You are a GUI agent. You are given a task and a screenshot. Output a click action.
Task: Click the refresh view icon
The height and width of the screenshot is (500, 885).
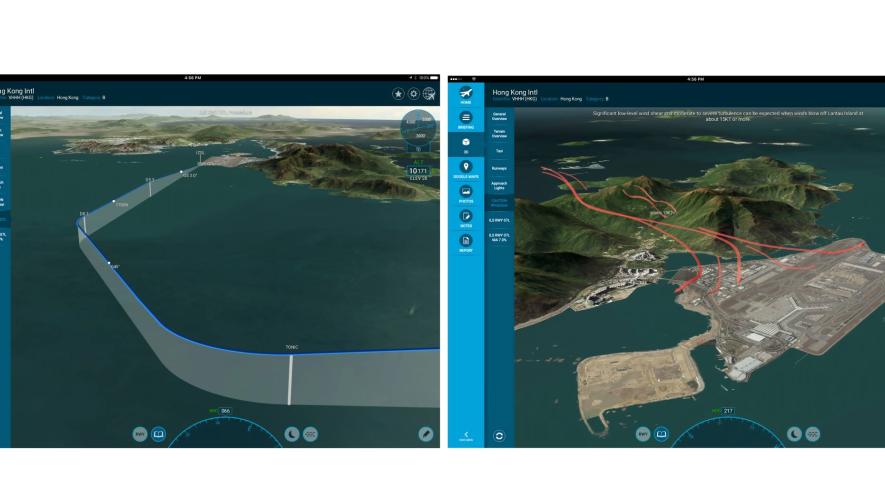click(x=499, y=435)
